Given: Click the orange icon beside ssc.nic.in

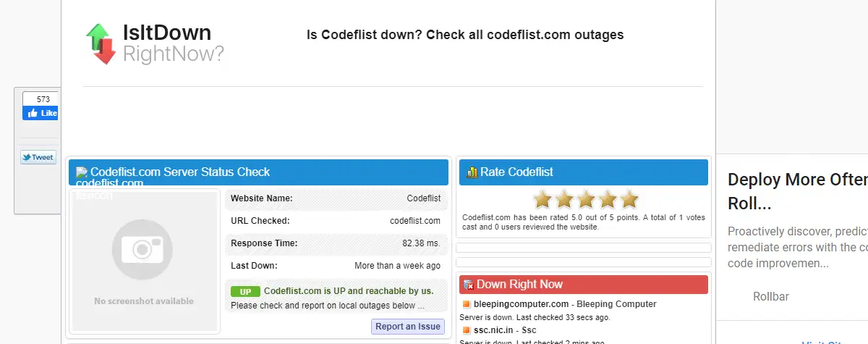Looking at the screenshot, I should [467, 330].
